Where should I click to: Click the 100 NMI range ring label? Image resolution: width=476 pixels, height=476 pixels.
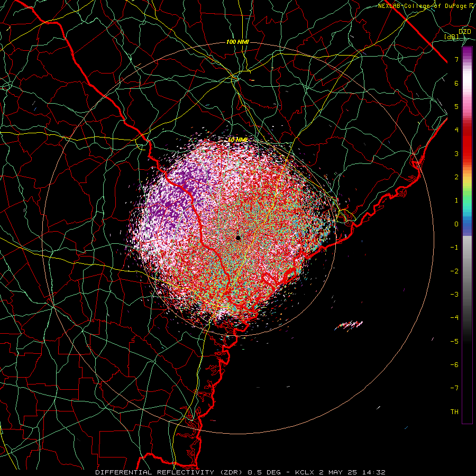click(x=237, y=42)
